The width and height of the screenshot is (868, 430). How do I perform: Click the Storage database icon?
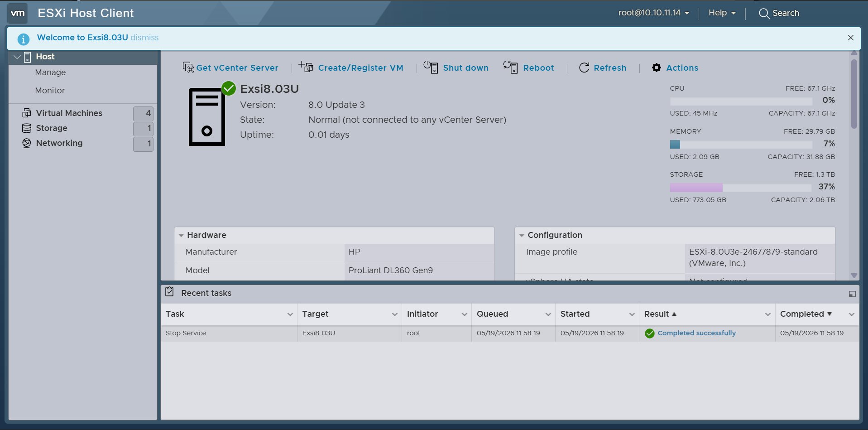tap(27, 128)
